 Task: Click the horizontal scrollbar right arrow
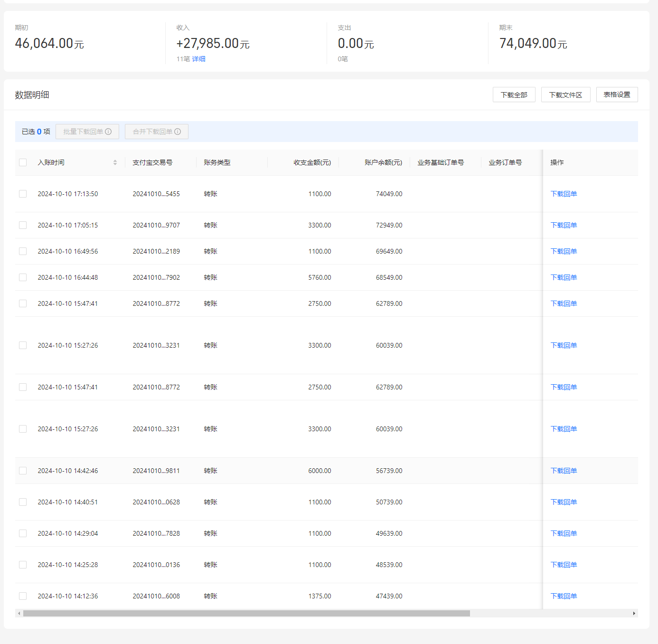[x=634, y=613]
